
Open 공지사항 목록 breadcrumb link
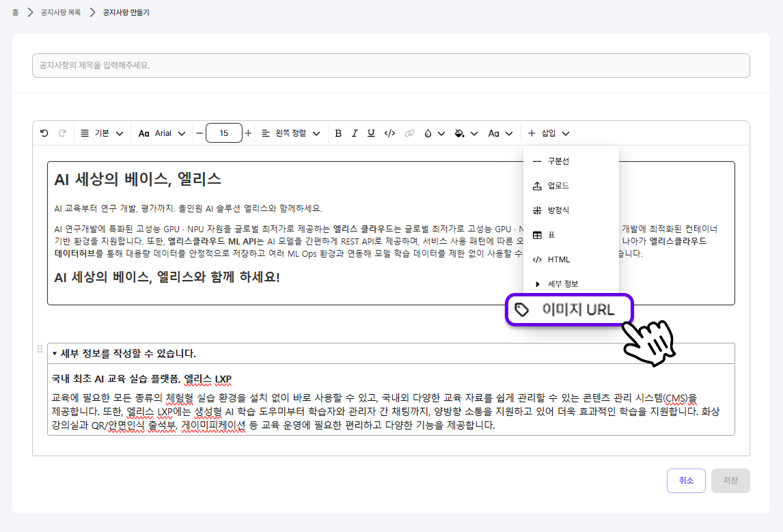coord(60,12)
